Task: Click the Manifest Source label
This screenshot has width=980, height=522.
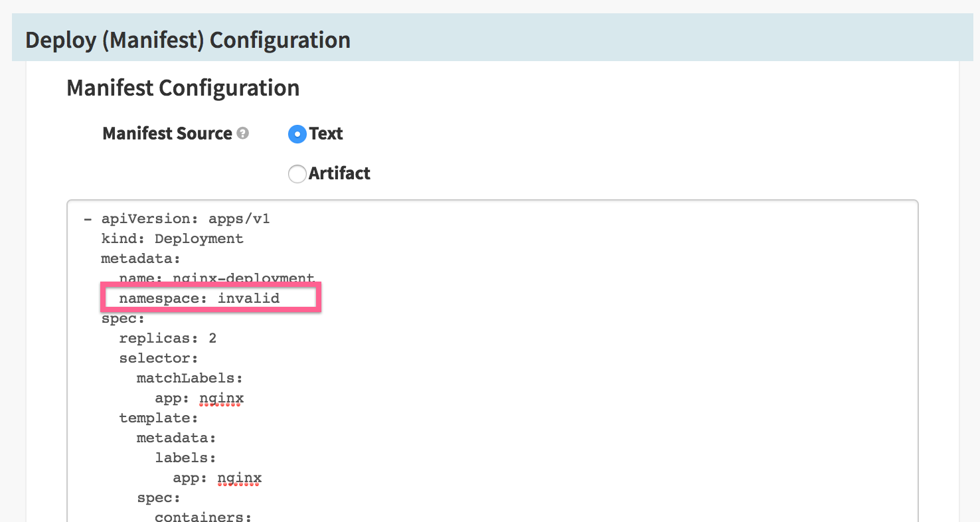Action: (167, 133)
